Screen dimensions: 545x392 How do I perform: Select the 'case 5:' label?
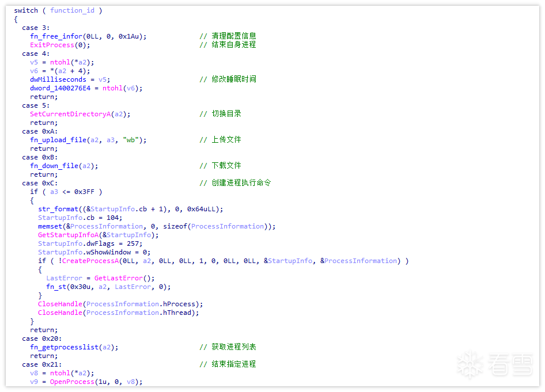36,105
